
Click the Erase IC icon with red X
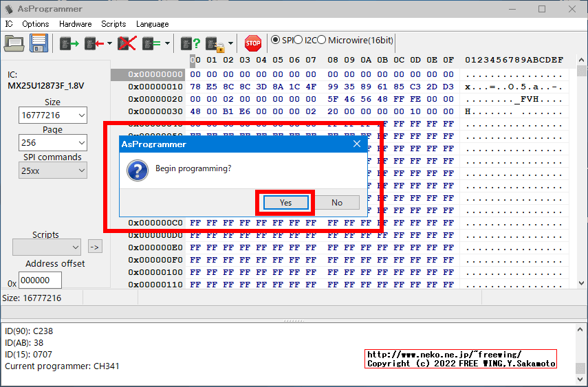[x=127, y=43]
